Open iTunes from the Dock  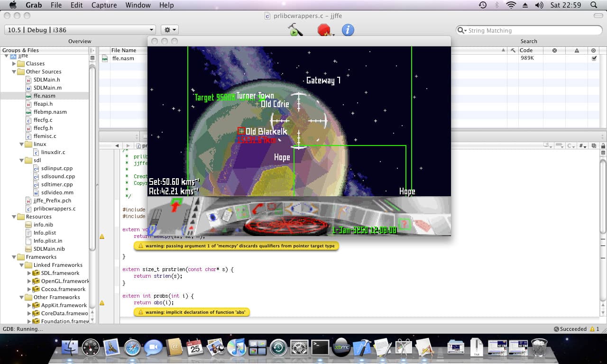[x=237, y=348]
